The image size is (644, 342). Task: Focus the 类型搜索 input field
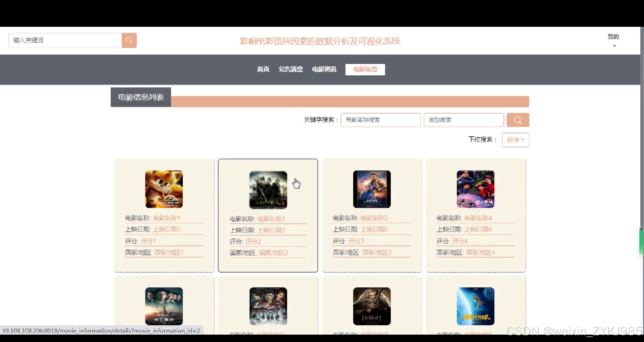464,120
